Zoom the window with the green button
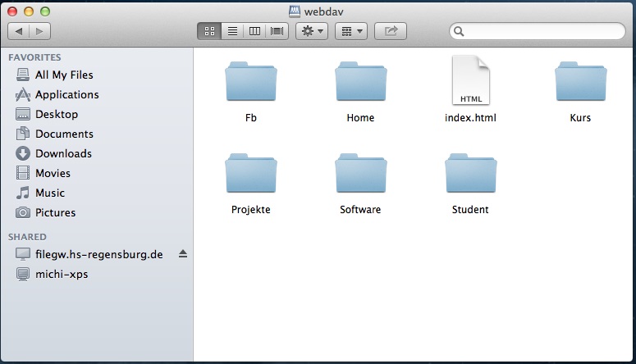Viewport: 636px width, 364px height. coord(45,11)
